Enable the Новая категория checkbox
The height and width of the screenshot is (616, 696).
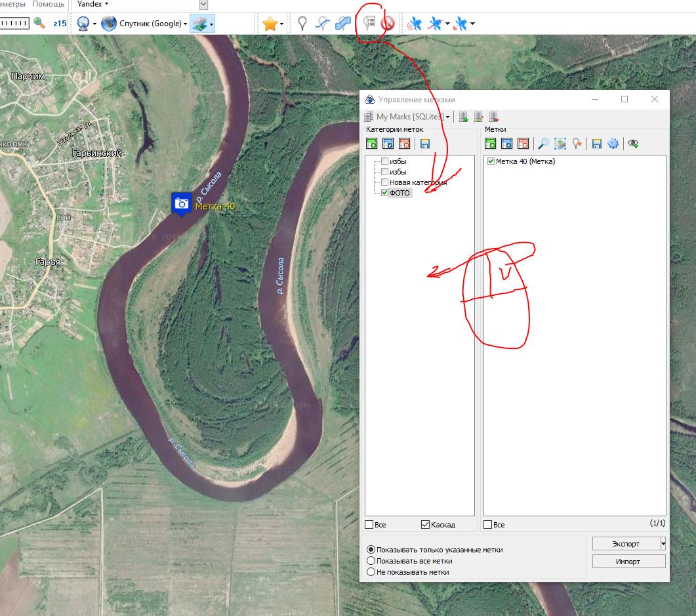tap(385, 182)
